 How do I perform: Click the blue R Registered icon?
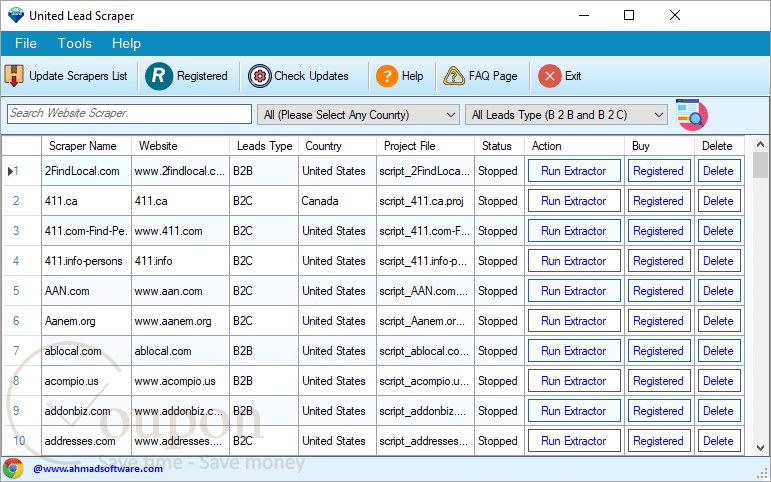click(159, 76)
